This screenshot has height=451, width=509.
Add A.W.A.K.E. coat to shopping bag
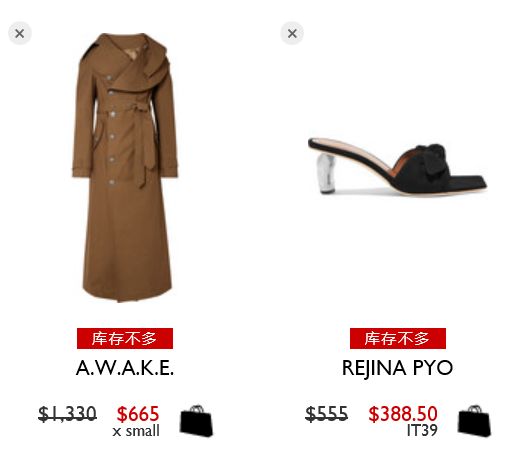[196, 421]
